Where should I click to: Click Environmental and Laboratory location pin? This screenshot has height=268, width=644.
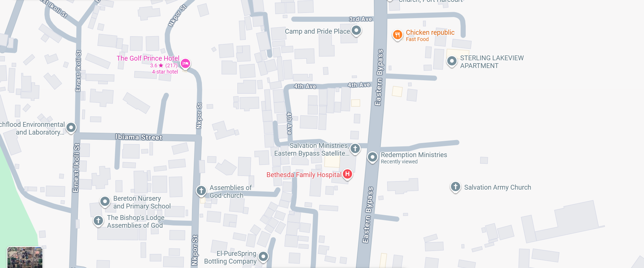71,128
